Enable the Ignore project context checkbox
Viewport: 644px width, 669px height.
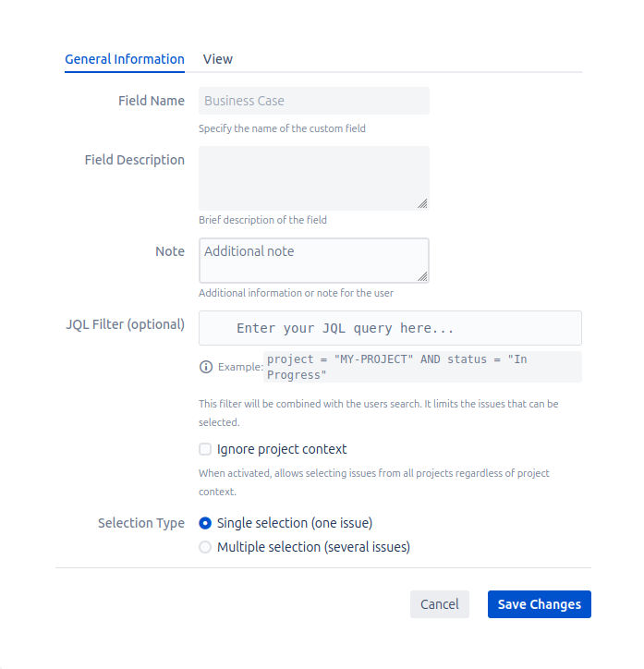coord(205,449)
